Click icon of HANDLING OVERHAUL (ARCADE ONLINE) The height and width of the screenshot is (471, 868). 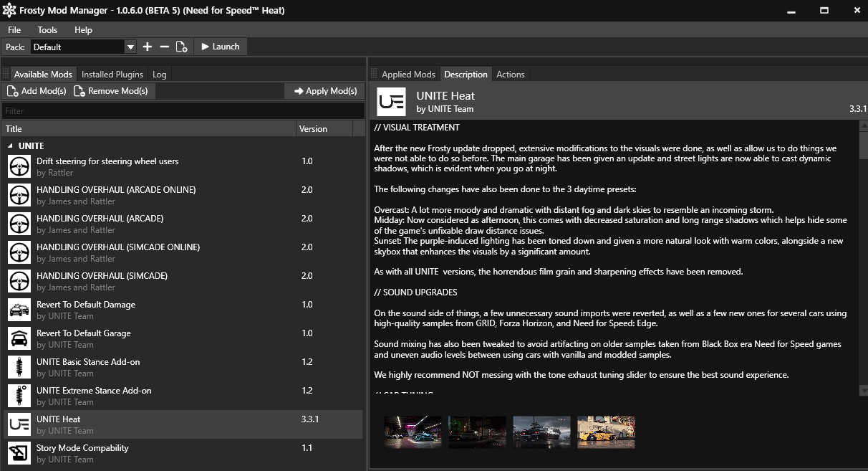point(19,196)
